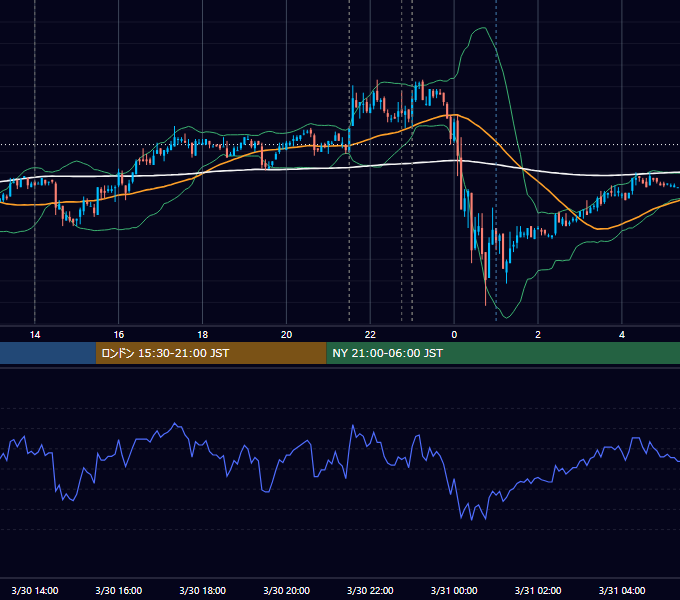This screenshot has width=680, height=600.
Task: Click the 3/30 22:00 date label
Action: coord(370,590)
